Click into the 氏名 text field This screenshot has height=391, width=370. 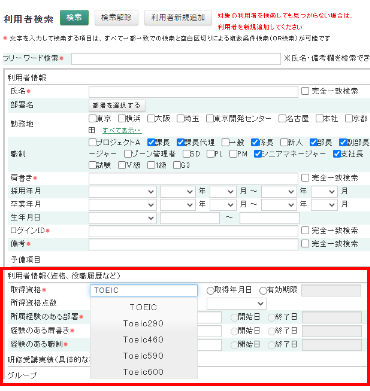pos(193,91)
